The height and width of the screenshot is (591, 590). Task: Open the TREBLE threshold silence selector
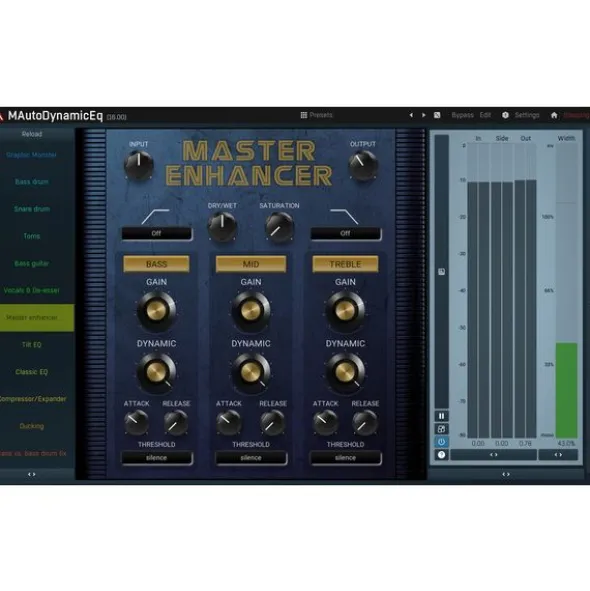[x=345, y=458]
